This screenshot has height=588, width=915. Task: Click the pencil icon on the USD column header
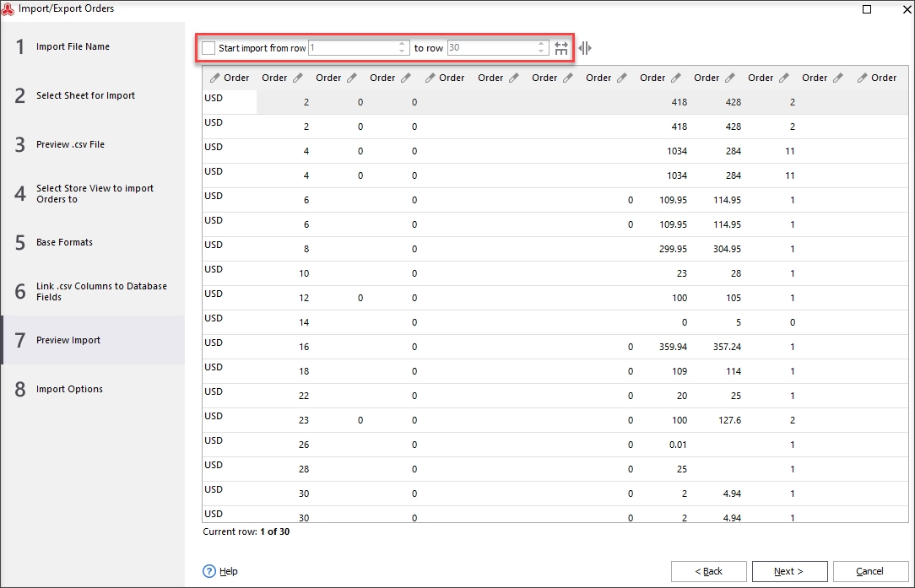click(214, 78)
